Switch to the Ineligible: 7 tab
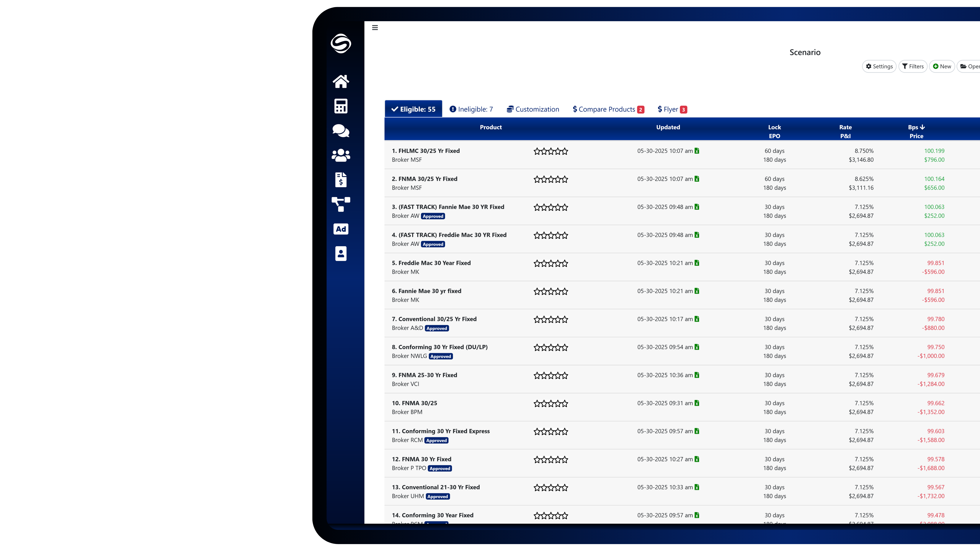This screenshot has height=551, width=980. click(x=471, y=109)
